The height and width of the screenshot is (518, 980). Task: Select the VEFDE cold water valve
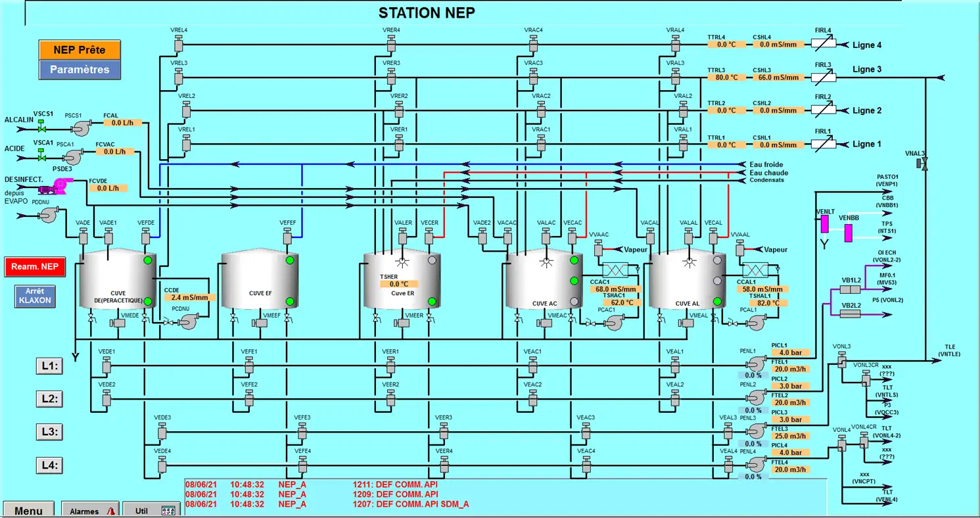146,236
